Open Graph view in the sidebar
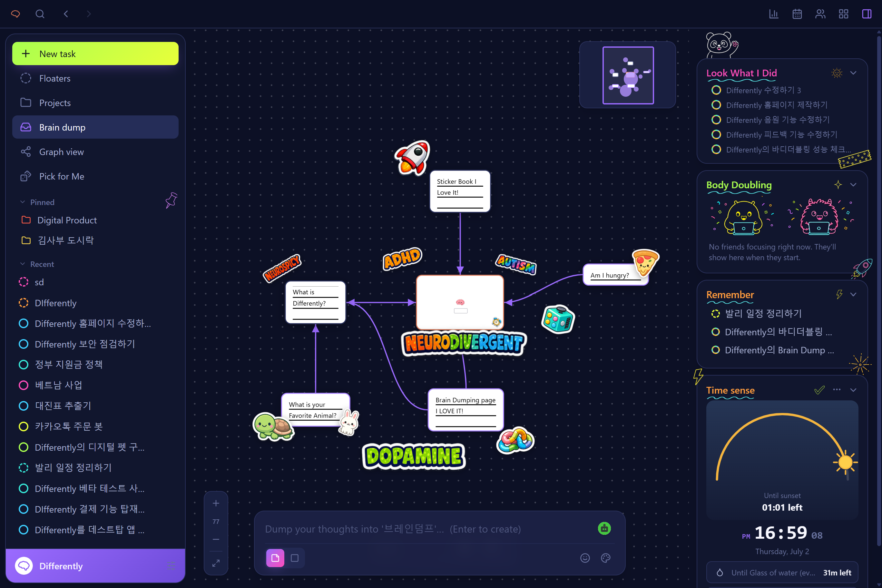The image size is (882, 588). pyautogui.click(x=95, y=152)
